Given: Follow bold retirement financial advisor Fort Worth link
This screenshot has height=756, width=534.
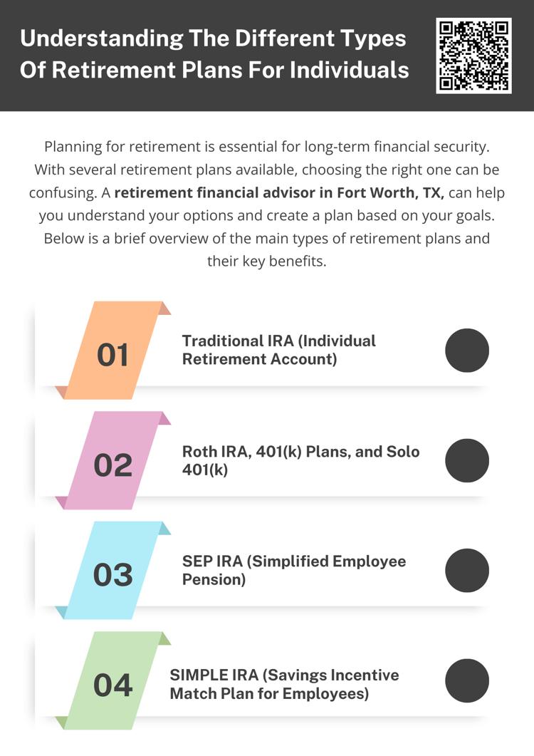Looking at the screenshot, I should 279,193.
